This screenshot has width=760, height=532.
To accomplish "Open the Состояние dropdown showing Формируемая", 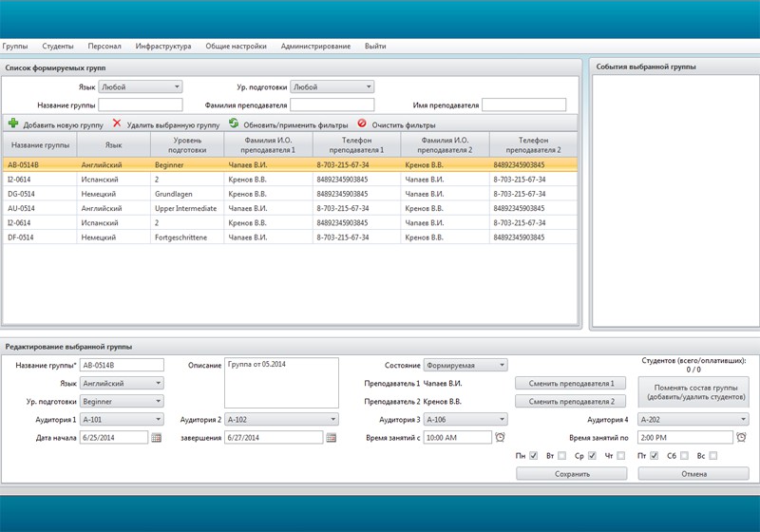I will pyautogui.click(x=465, y=365).
